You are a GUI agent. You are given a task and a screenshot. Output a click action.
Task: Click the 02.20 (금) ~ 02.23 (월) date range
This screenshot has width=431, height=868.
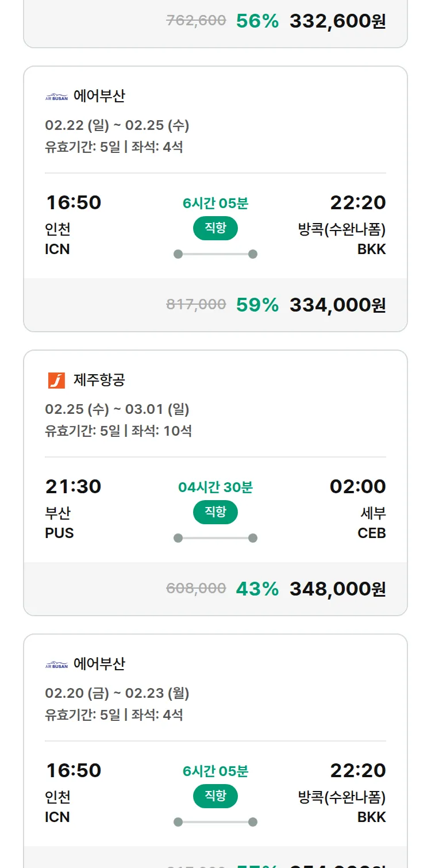coord(117,693)
